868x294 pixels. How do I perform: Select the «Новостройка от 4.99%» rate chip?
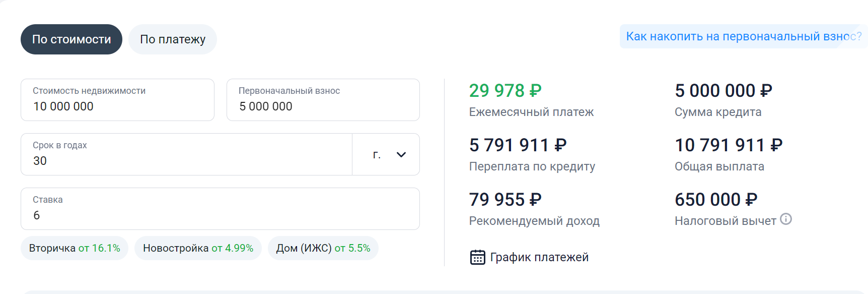click(x=198, y=248)
